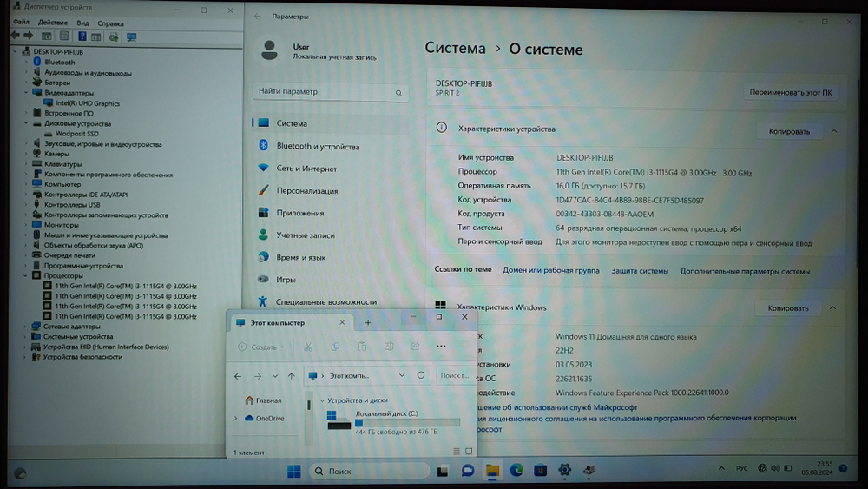Expand the Bluetooth node in device tree

click(25, 62)
